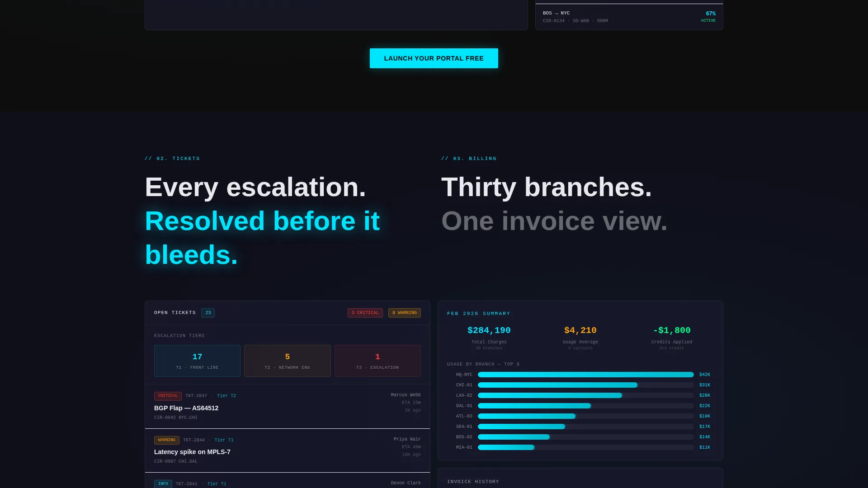Click the CHI-01 usage bar

(x=585, y=385)
